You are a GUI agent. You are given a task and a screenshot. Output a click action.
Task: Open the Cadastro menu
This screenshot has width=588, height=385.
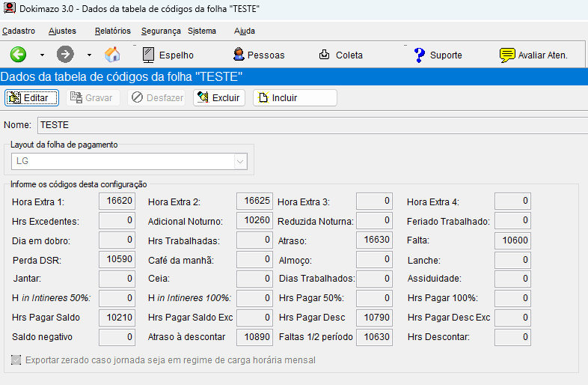[19, 31]
